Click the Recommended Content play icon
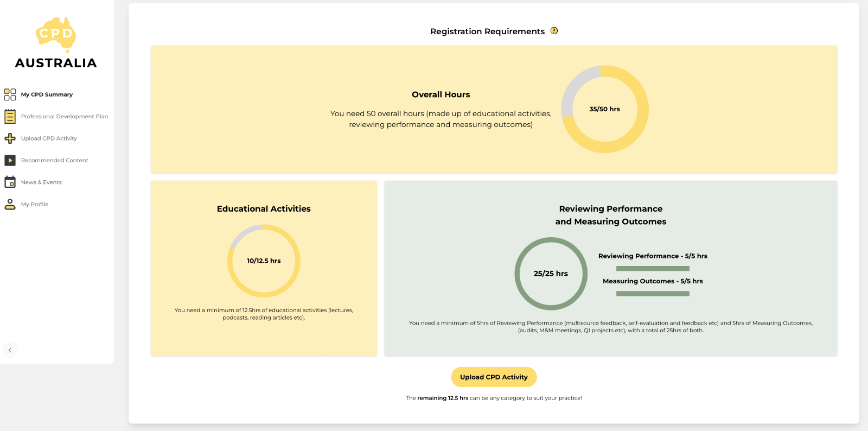The image size is (868, 431). pos(10,161)
